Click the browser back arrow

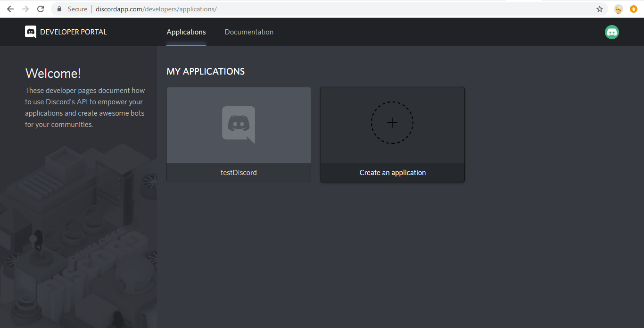(10, 9)
